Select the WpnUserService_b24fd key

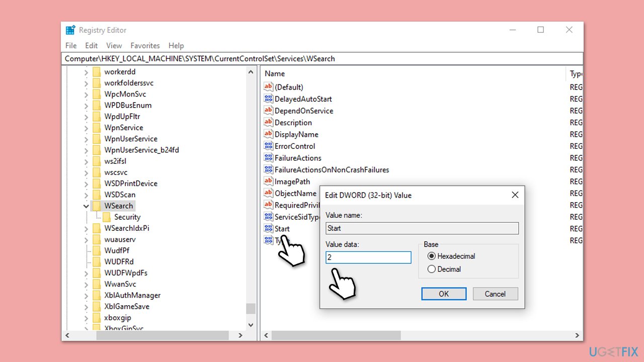(x=141, y=150)
